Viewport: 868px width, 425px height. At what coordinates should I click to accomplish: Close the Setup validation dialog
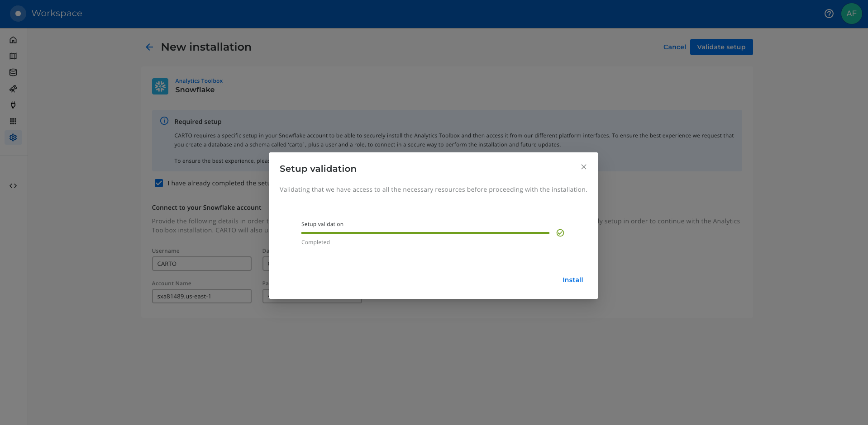(x=583, y=167)
